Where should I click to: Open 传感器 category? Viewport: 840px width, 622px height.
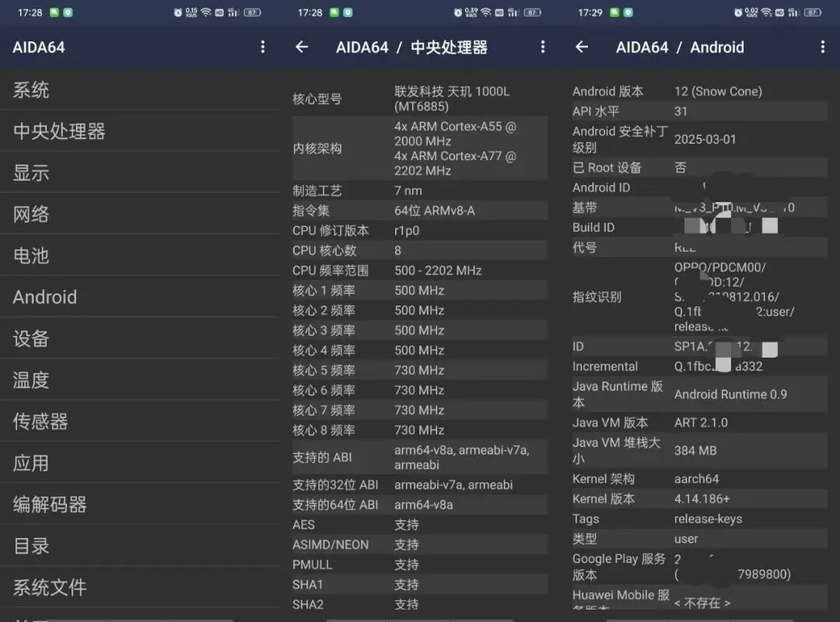140,421
